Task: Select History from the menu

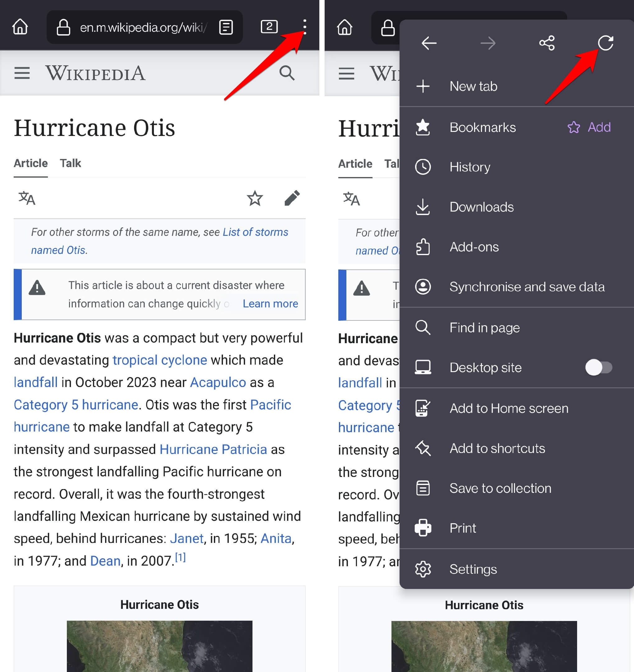Action: click(470, 167)
